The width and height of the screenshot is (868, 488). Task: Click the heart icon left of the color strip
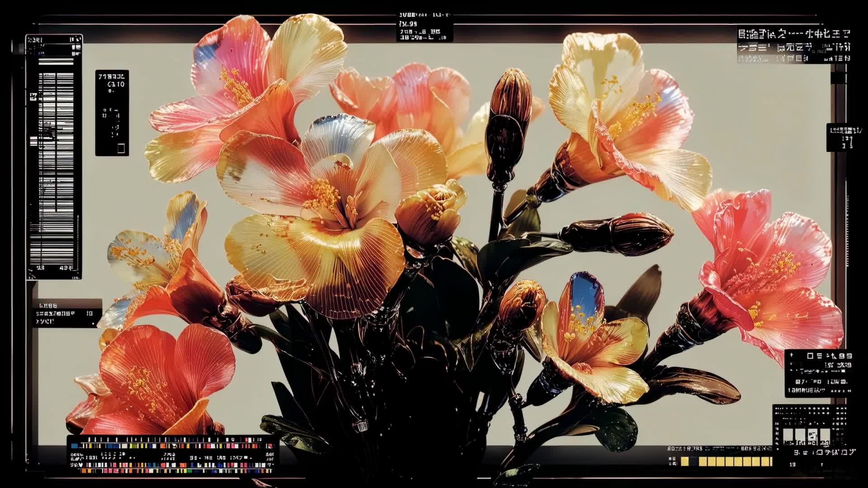pyautogui.click(x=80, y=465)
